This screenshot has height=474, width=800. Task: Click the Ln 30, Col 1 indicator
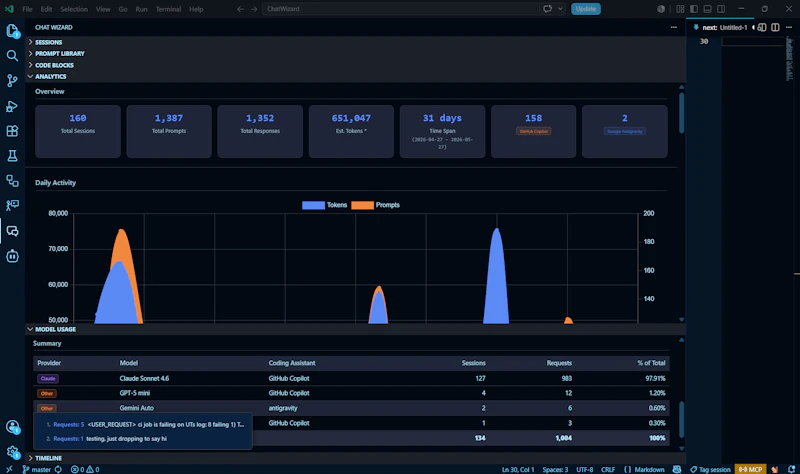[518, 469]
